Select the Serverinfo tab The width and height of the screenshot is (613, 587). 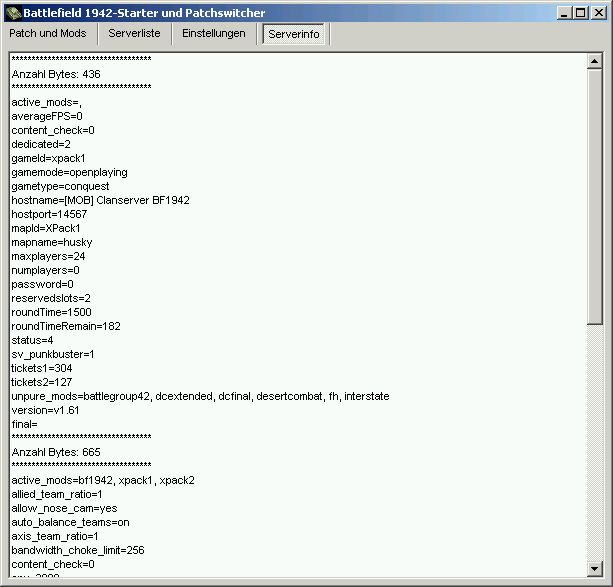pyautogui.click(x=294, y=34)
